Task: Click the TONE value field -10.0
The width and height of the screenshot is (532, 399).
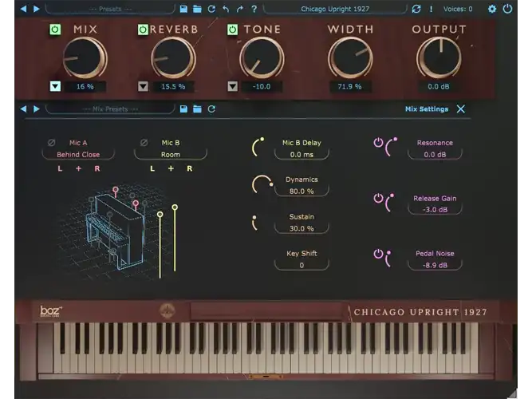Action: tap(262, 87)
